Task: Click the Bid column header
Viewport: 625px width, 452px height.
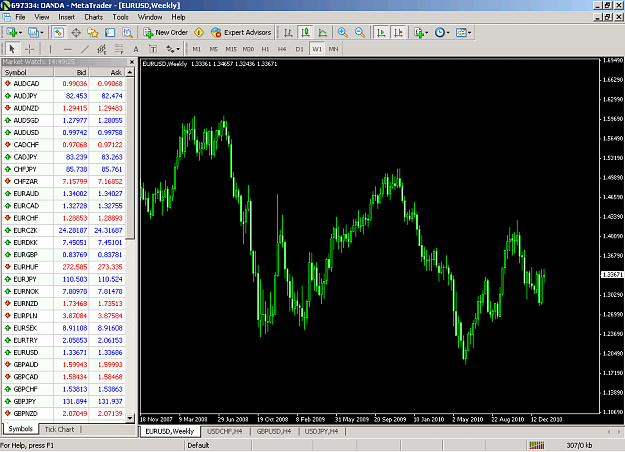Action: click(71, 72)
